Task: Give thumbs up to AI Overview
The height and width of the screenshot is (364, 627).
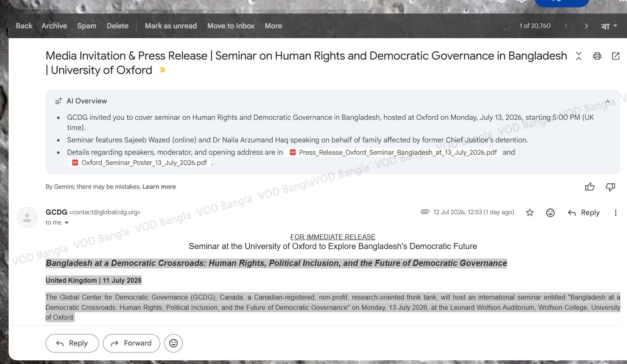Action: pos(590,187)
